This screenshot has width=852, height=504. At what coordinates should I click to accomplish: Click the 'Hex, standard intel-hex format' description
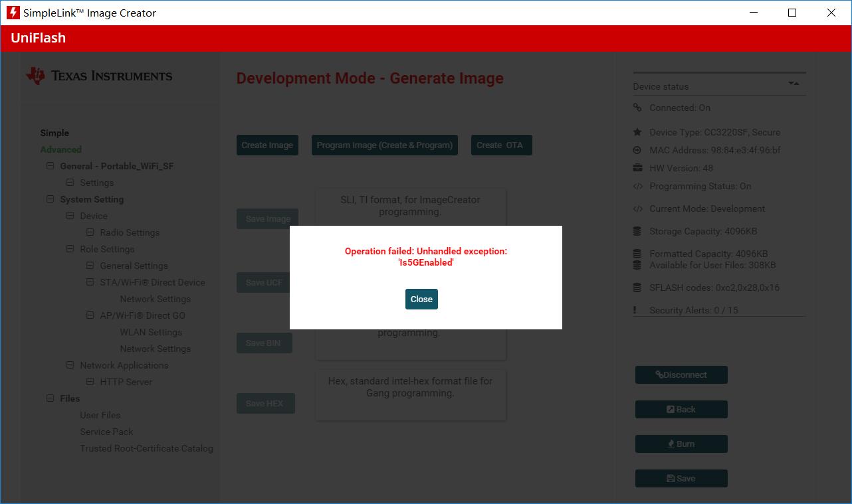[x=410, y=387]
